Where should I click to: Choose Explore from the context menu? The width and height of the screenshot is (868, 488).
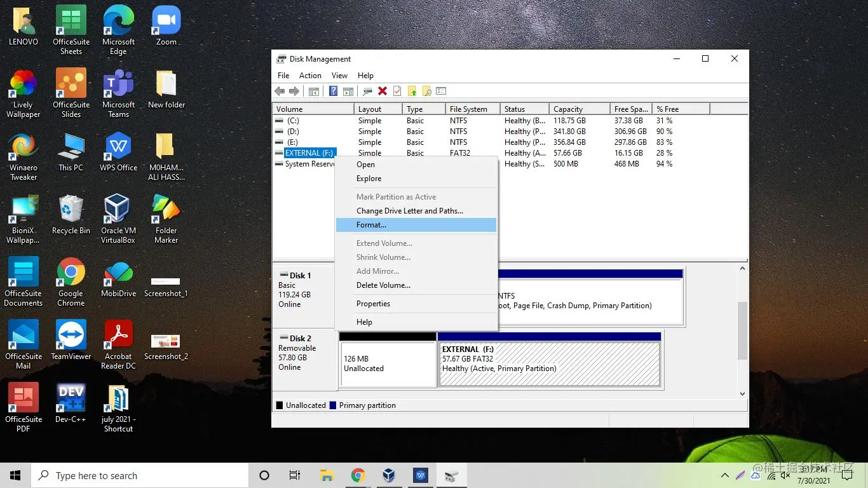coord(416,179)
